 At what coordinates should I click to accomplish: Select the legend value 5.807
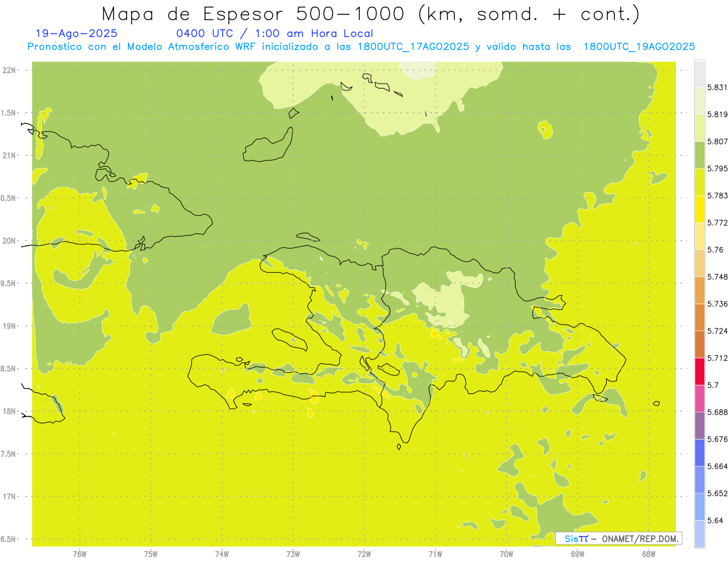click(716, 141)
